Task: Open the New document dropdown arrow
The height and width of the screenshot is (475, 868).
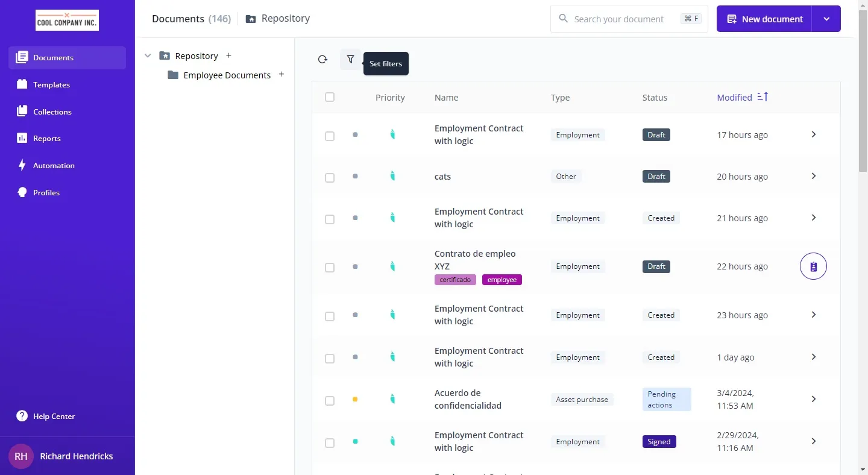Action: click(x=826, y=19)
